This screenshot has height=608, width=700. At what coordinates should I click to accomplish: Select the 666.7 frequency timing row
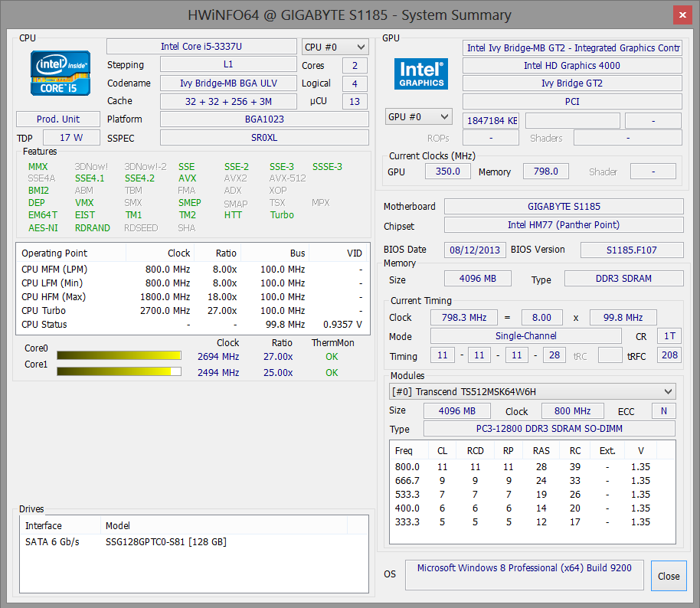click(532, 481)
